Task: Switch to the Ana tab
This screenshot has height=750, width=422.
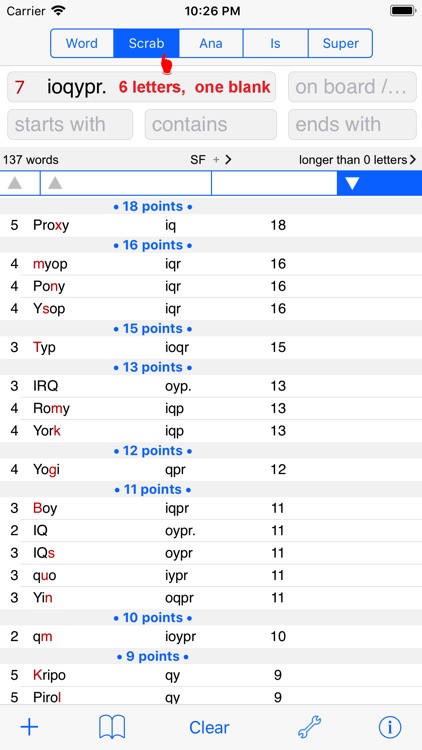Action: tap(211, 43)
